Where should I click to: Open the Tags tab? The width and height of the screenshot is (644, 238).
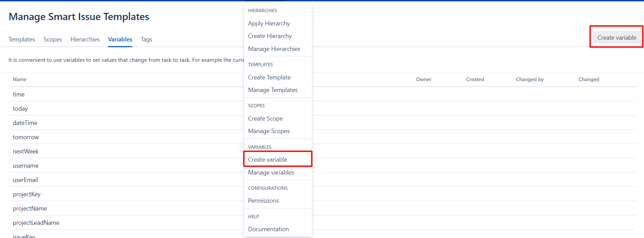146,39
